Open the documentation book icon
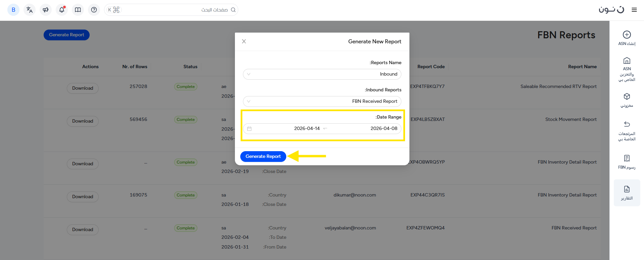 point(78,10)
